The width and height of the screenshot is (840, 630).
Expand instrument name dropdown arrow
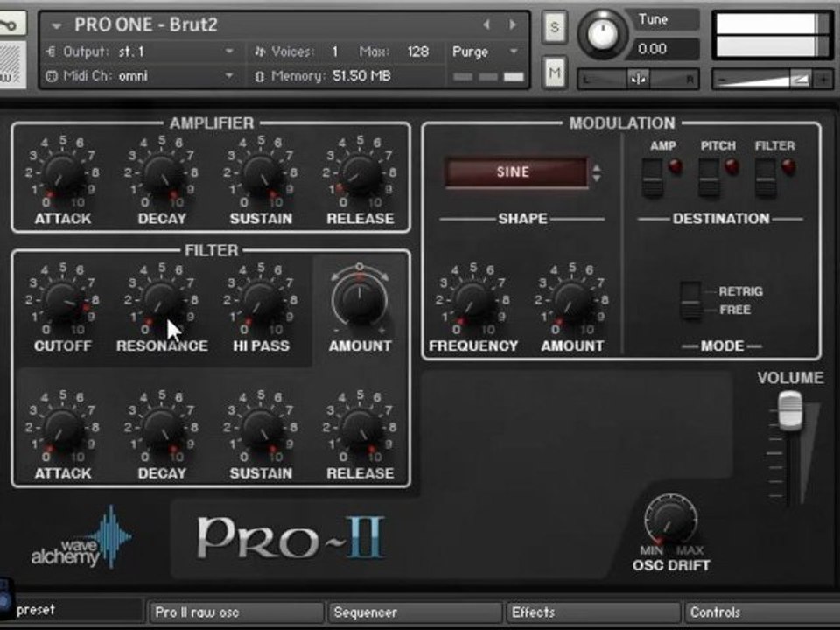pyautogui.click(x=56, y=25)
